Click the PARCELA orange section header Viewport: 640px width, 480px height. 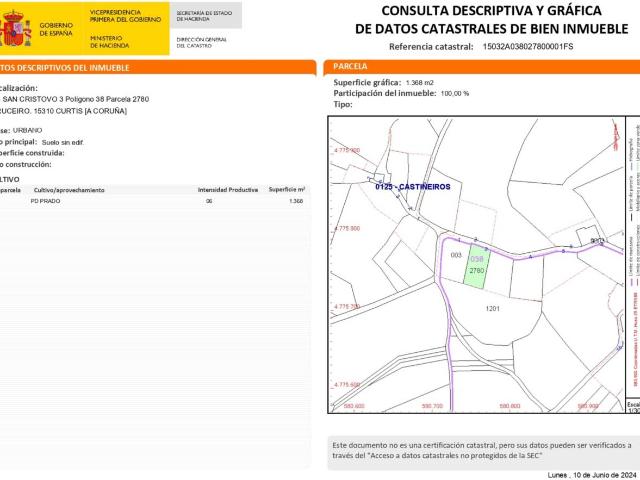(x=350, y=67)
